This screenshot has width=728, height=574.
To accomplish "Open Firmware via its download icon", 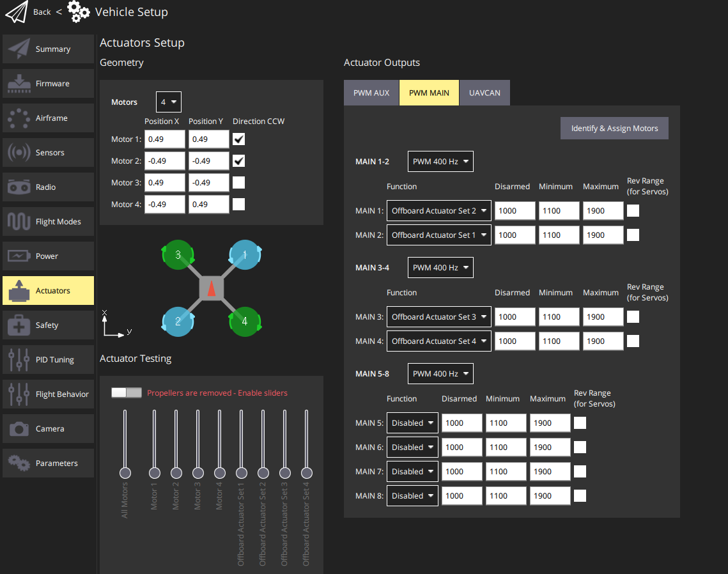I will point(19,84).
